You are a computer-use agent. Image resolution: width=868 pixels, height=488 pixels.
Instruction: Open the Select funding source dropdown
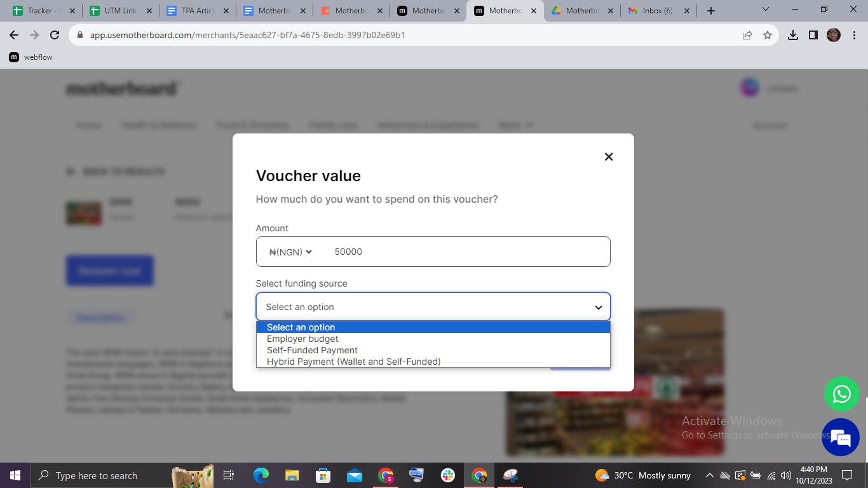(433, 307)
